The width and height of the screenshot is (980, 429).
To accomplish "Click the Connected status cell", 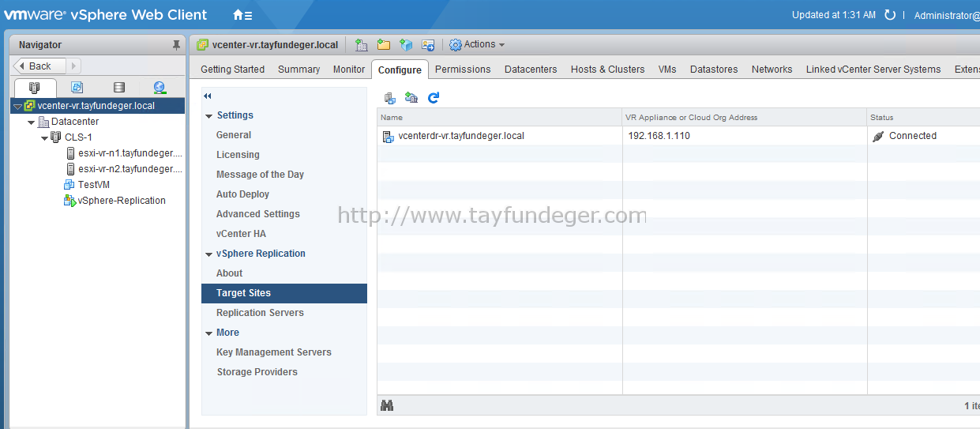I will click(923, 136).
